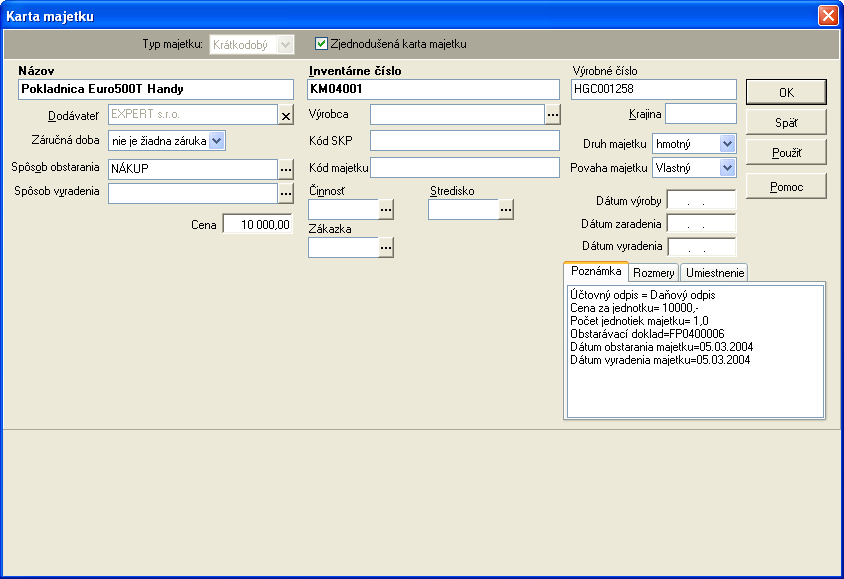Close the Karta majetku window
This screenshot has height=579, width=844.
tap(828, 16)
